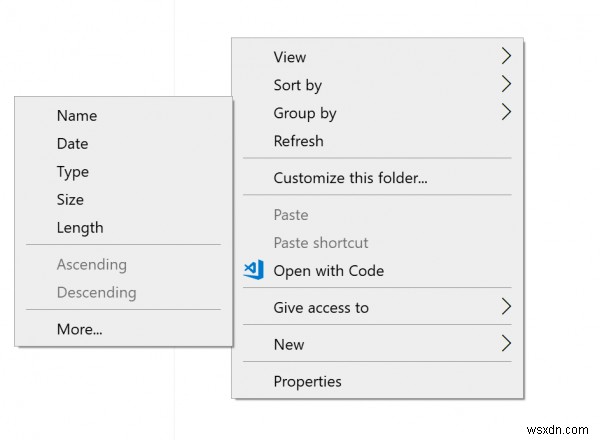Open with Code menu entry
600x440 pixels.
[328, 271]
